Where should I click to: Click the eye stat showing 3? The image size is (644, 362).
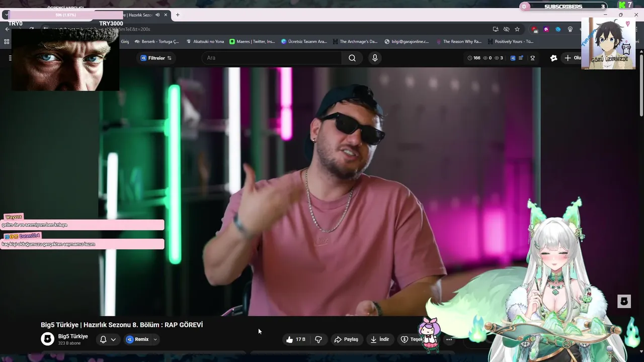coord(499,58)
